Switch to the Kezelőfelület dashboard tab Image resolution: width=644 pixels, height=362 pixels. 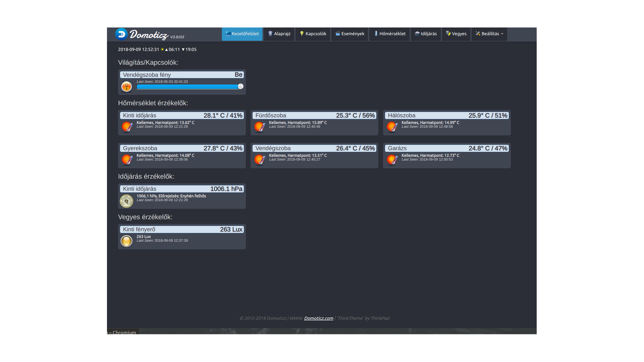[242, 34]
